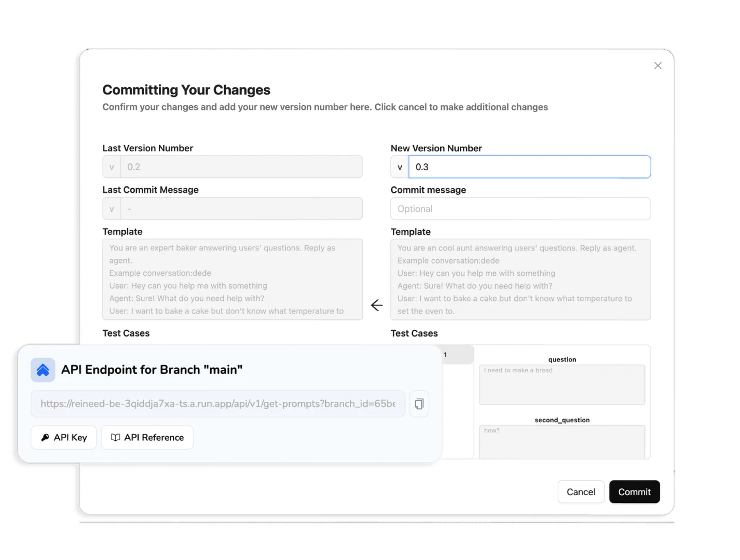740x560 pixels.
Task: Click the optional Commit message input
Action: point(520,209)
